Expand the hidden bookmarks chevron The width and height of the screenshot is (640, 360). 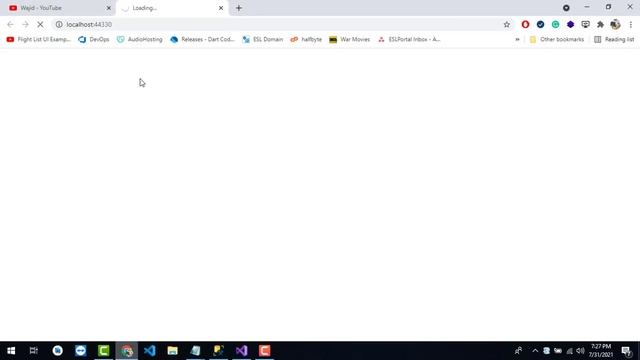tap(517, 40)
